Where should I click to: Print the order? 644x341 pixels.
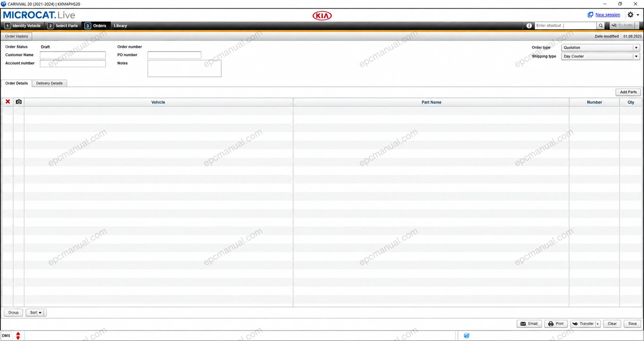pyautogui.click(x=556, y=324)
